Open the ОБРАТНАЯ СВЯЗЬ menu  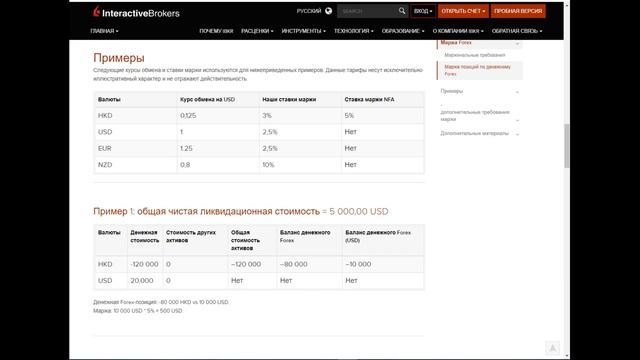click(517, 31)
